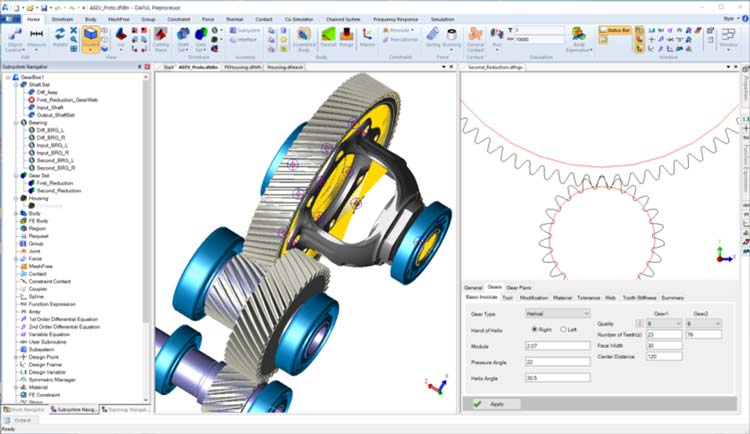Select First_Reduction_GearWeb in the tree

(67, 100)
